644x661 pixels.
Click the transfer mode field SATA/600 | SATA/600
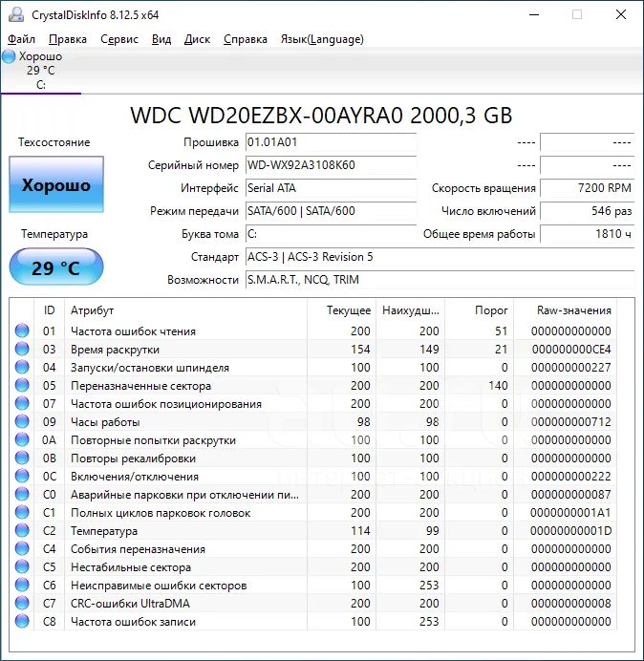point(331,211)
